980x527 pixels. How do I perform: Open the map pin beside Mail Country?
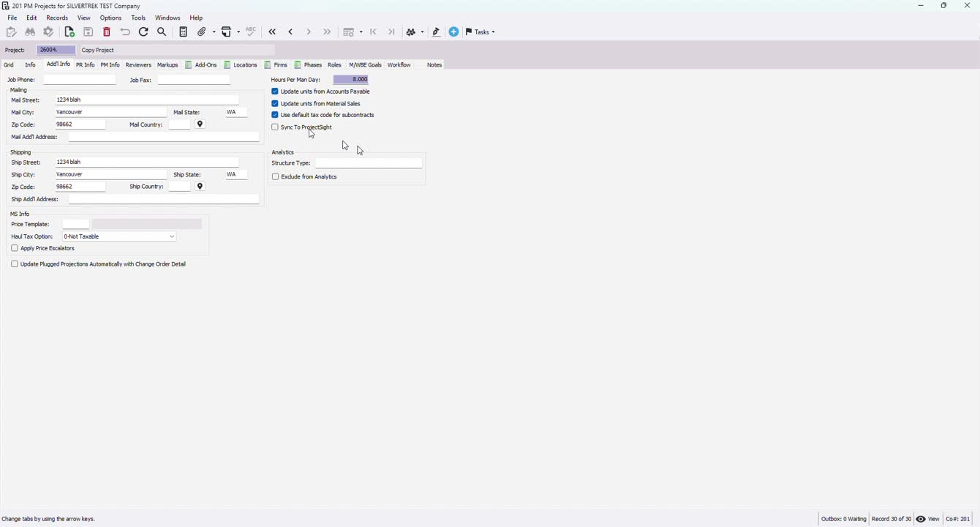[200, 124]
